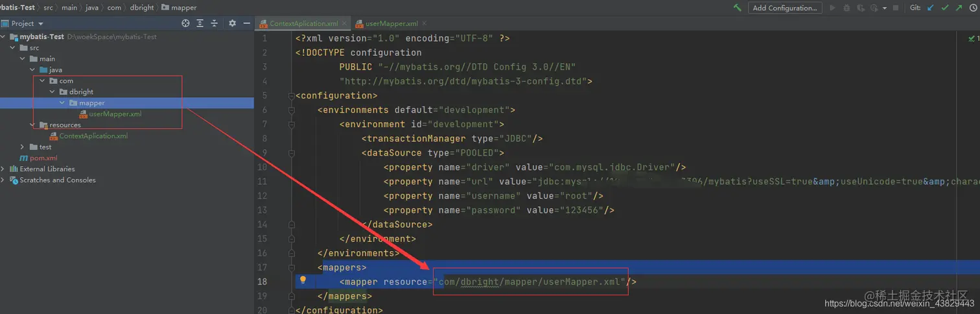980x314 pixels.
Task: Click the Git Update Project blue arrow
Action: 931,8
